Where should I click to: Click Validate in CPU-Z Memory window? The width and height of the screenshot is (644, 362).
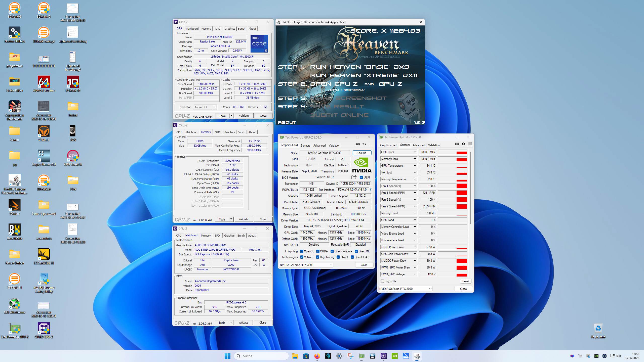(x=243, y=219)
